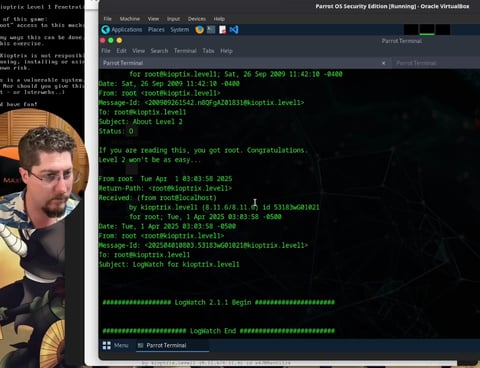The image size is (480, 368).
Task: Click the third workspace switcher box
Action: (443, 30)
